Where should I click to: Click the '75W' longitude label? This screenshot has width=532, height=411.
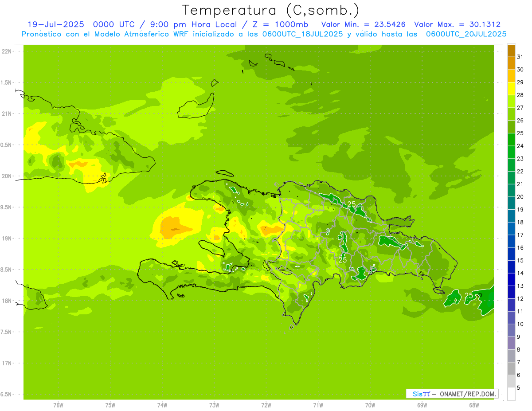(110, 405)
